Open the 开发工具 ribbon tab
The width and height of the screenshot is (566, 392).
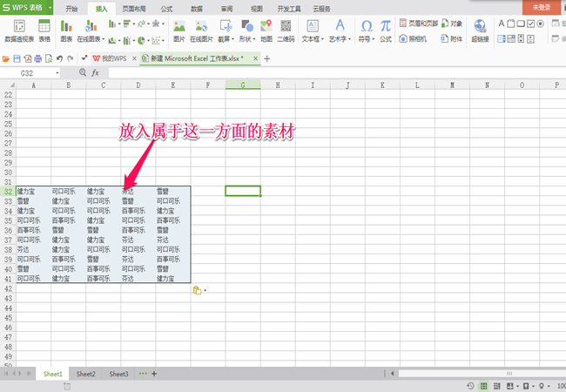289,9
